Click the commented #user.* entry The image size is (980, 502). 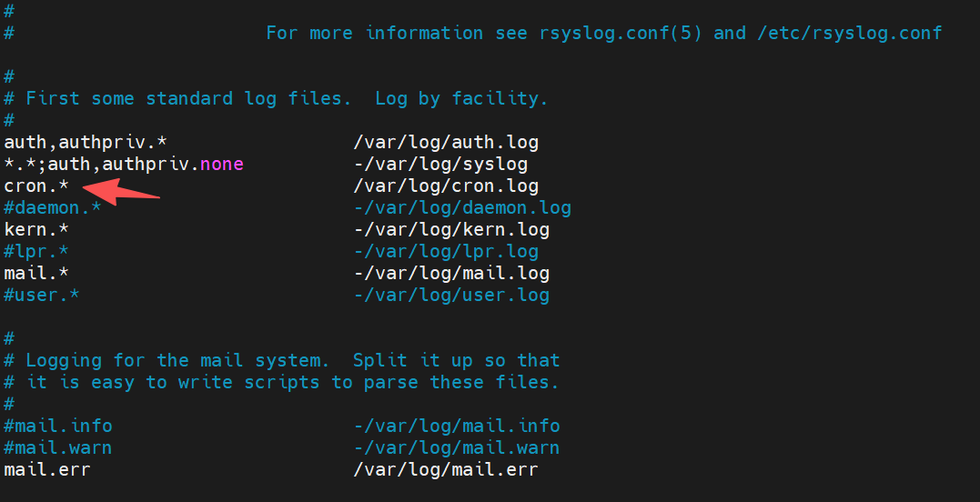tap(42, 296)
